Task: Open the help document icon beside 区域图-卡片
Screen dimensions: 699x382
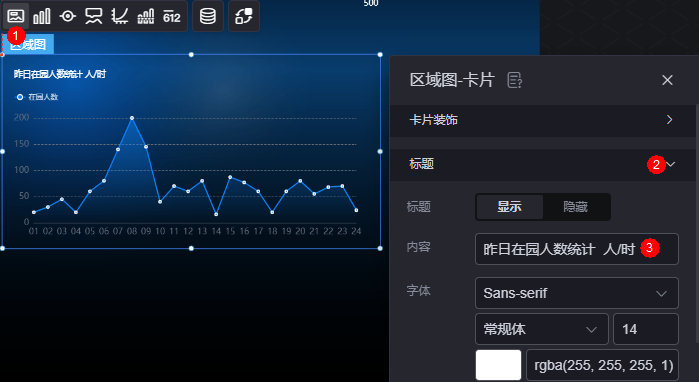Action: coord(515,80)
